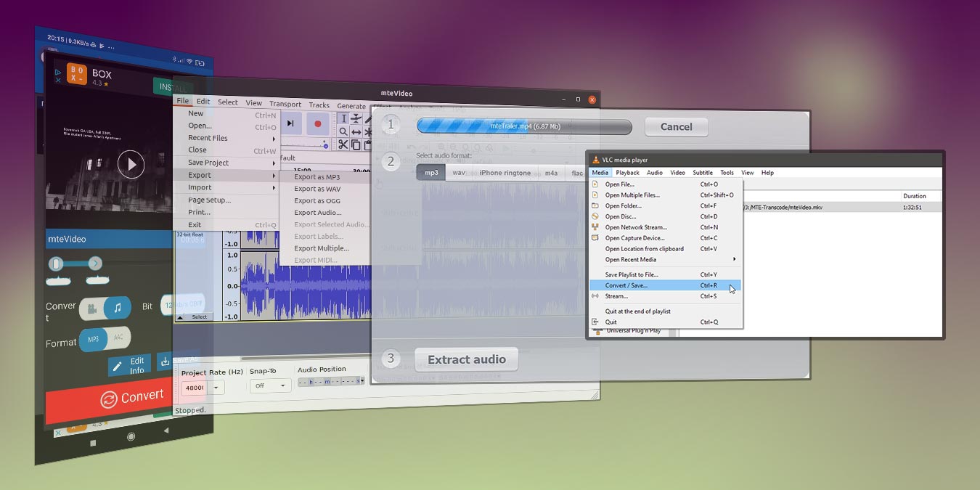Select the Selection tool in Audacity
This screenshot has width=980, height=490.
point(344,118)
